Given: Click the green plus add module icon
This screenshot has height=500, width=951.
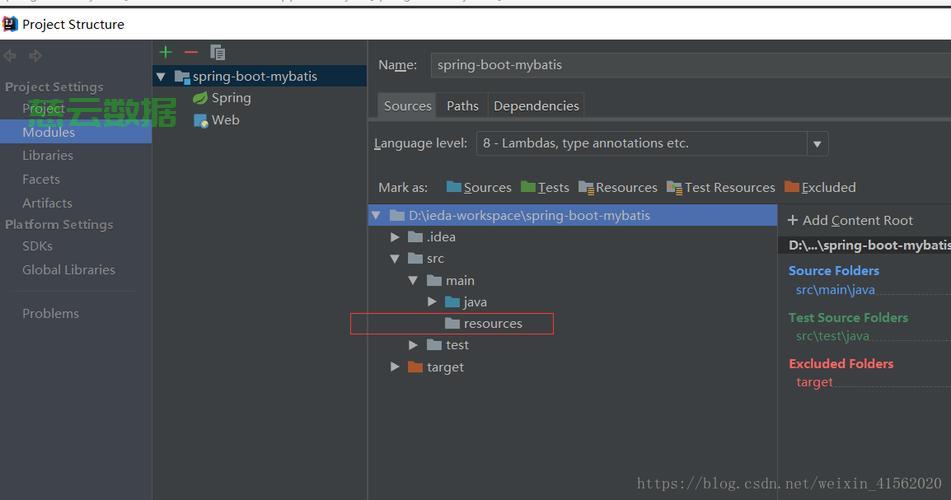Looking at the screenshot, I should pos(166,52).
